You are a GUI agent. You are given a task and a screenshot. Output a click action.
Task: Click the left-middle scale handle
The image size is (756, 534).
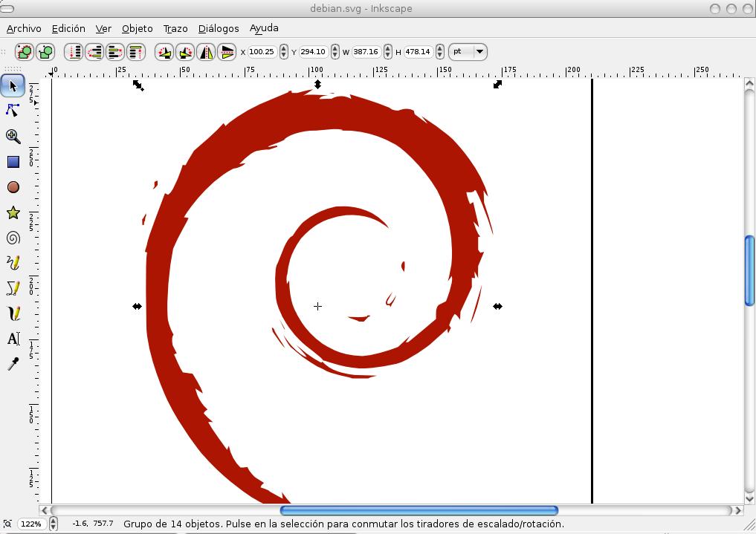[x=137, y=306]
